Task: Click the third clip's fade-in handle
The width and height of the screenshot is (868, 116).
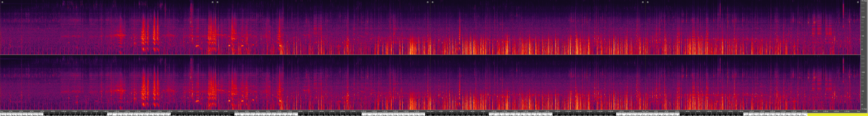Action: pyautogui.click(x=433, y=2)
